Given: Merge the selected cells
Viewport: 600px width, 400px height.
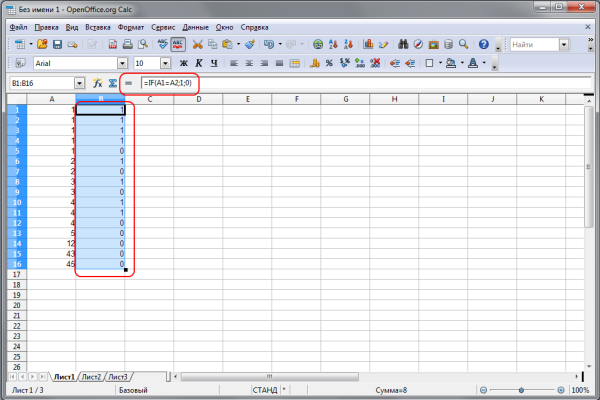Looking at the screenshot, I should (x=294, y=64).
